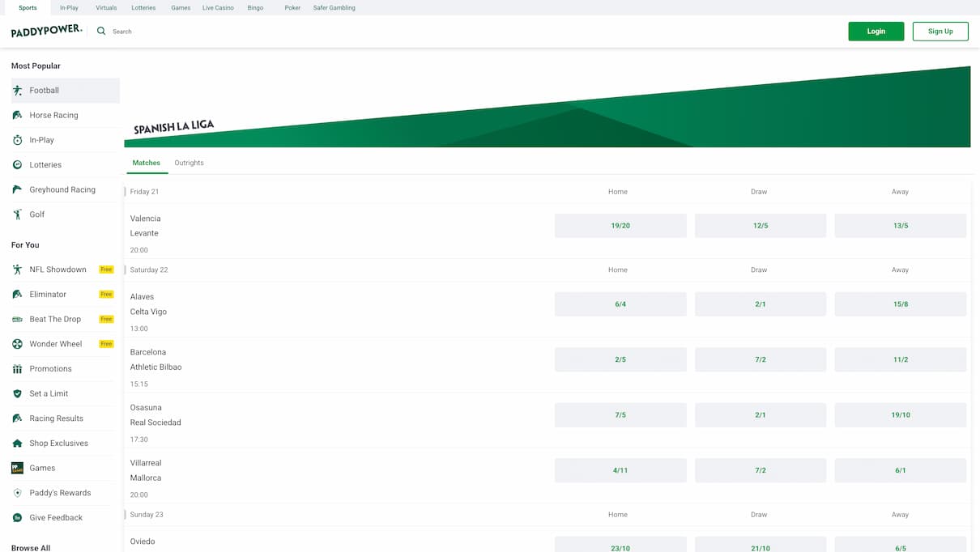Click the Set a Limit shield icon
The image size is (980, 552).
point(17,393)
